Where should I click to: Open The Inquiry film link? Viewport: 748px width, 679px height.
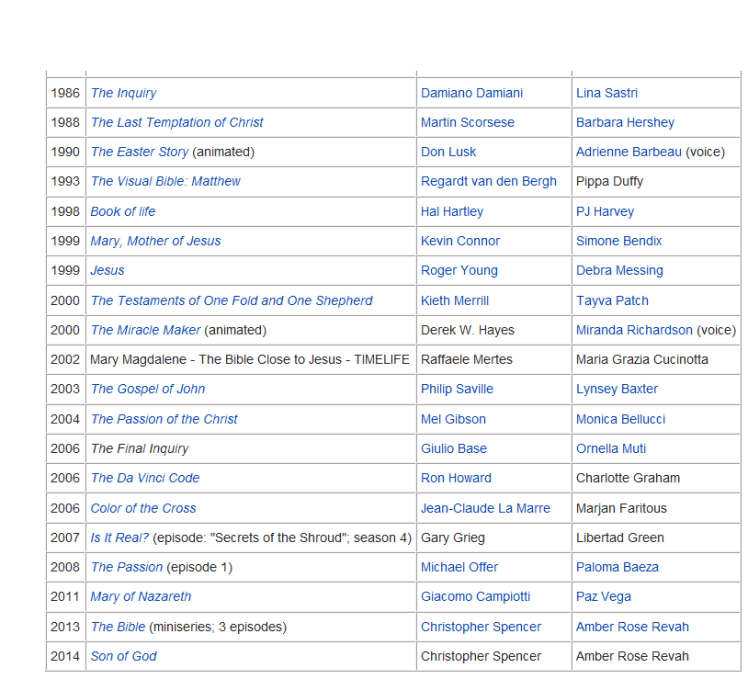(x=123, y=93)
